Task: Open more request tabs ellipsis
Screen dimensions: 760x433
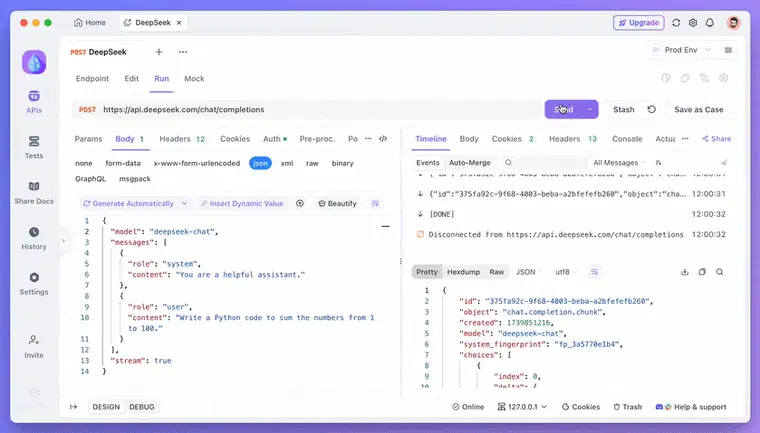Action: [368, 139]
